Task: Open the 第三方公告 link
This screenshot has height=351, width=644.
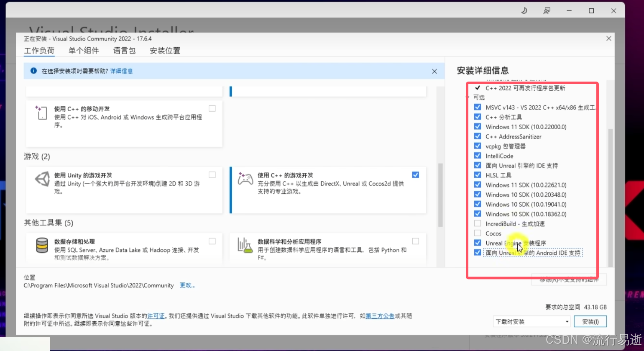Action: 380,316
